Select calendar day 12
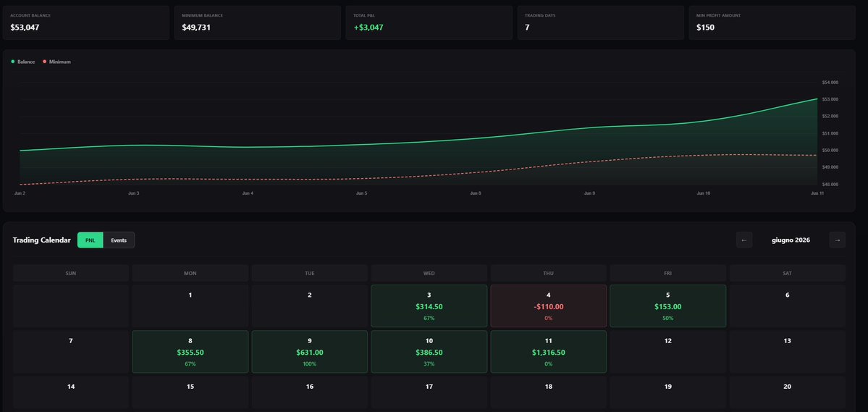868x412 pixels. [667, 352]
